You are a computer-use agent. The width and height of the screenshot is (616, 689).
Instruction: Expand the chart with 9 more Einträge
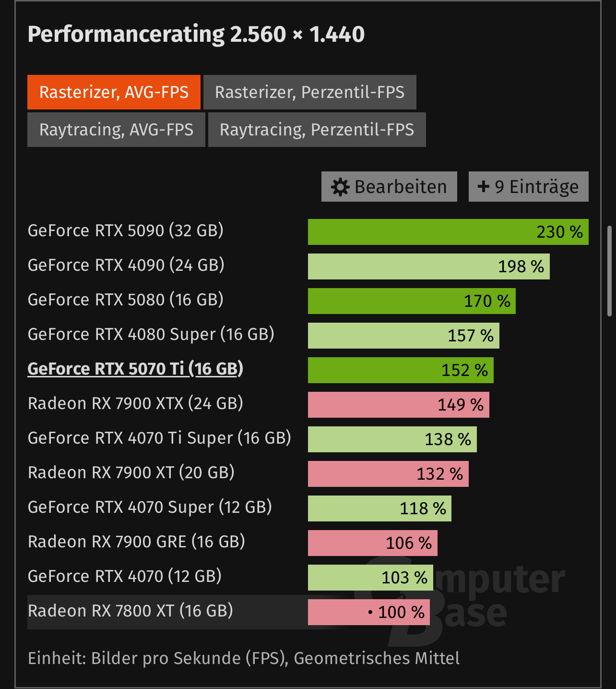(x=529, y=186)
